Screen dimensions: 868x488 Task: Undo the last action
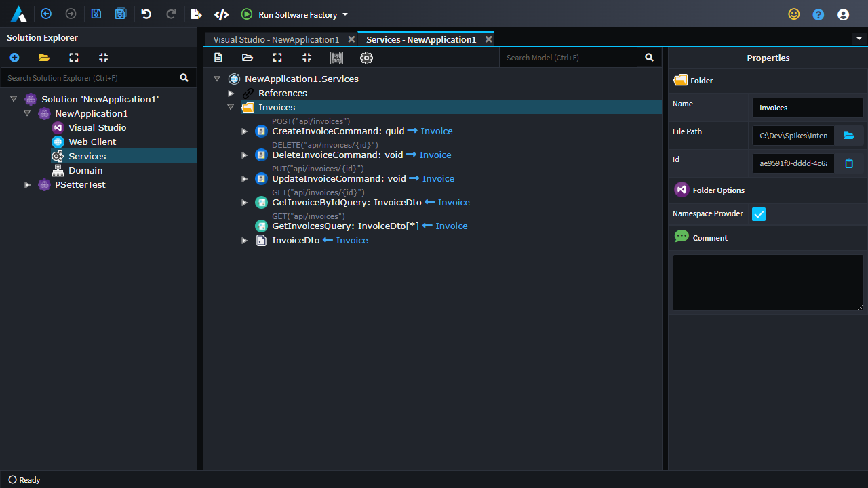click(146, 14)
